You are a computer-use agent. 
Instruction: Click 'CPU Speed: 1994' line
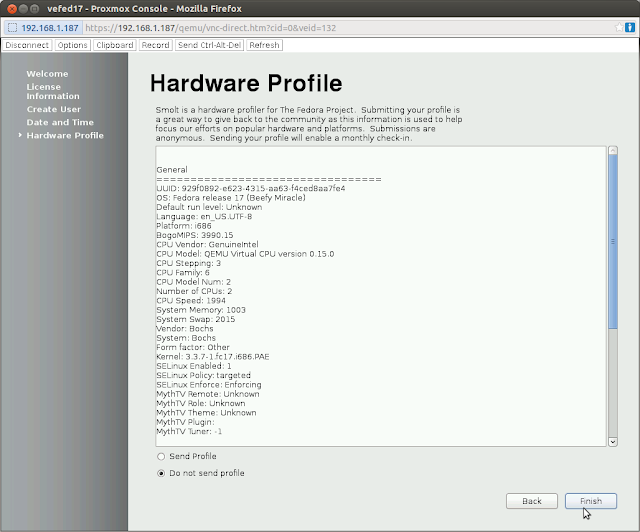click(x=191, y=301)
